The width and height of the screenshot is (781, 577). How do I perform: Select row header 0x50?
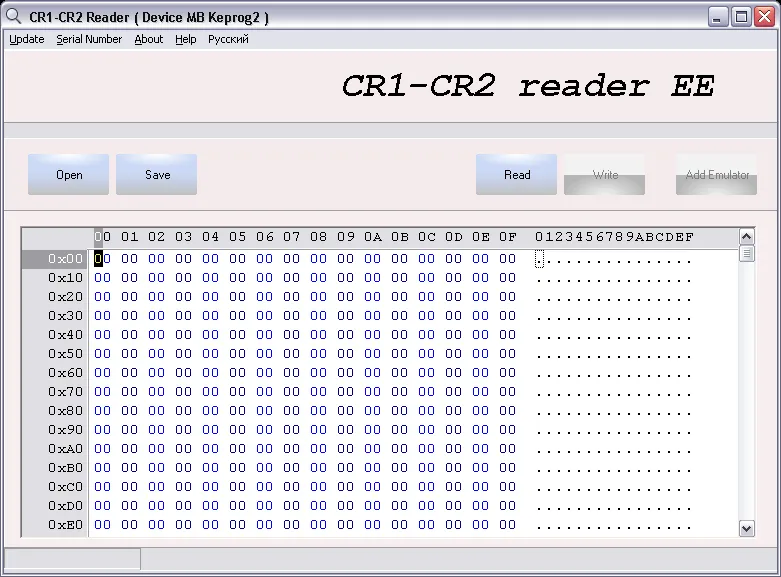(55, 353)
